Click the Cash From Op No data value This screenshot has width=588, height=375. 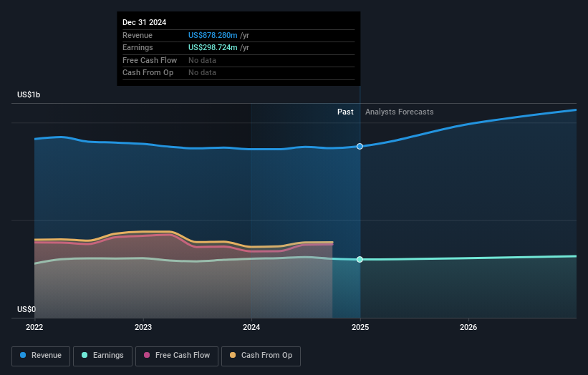point(202,73)
